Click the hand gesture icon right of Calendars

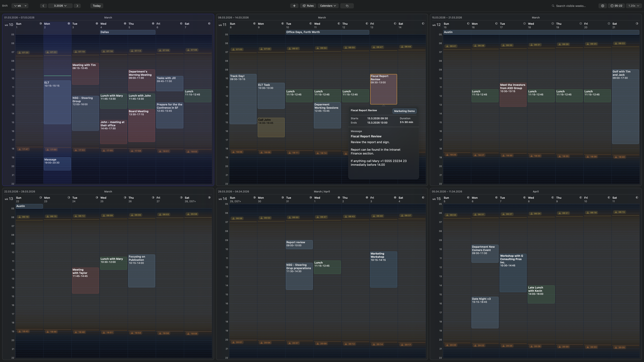(347, 6)
